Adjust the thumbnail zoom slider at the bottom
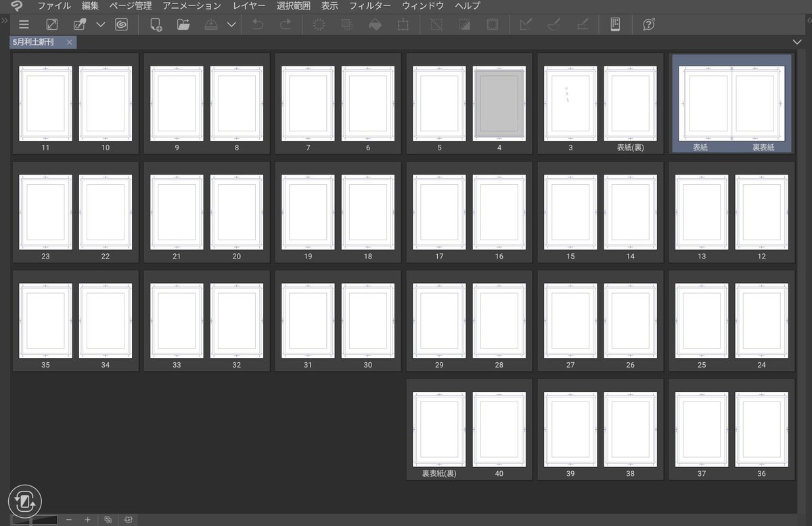Viewport: 812px width, 526px height. tap(35, 519)
